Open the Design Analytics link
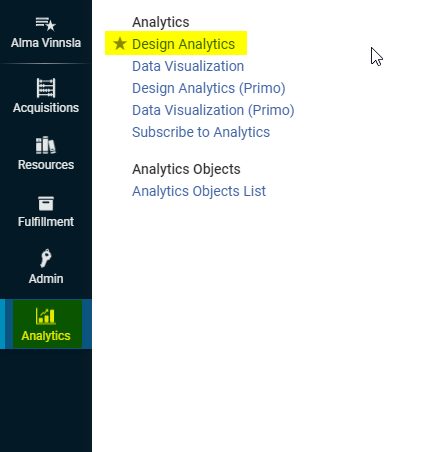The image size is (422, 452). [x=183, y=44]
